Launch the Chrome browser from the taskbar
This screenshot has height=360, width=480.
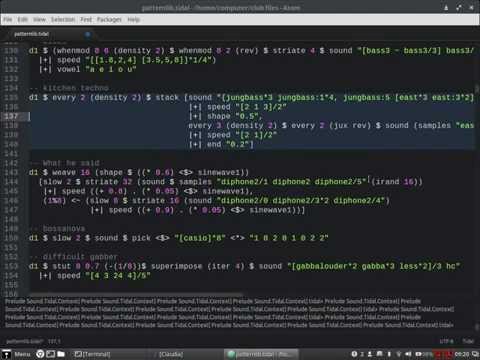pyautogui.click(x=40, y=354)
